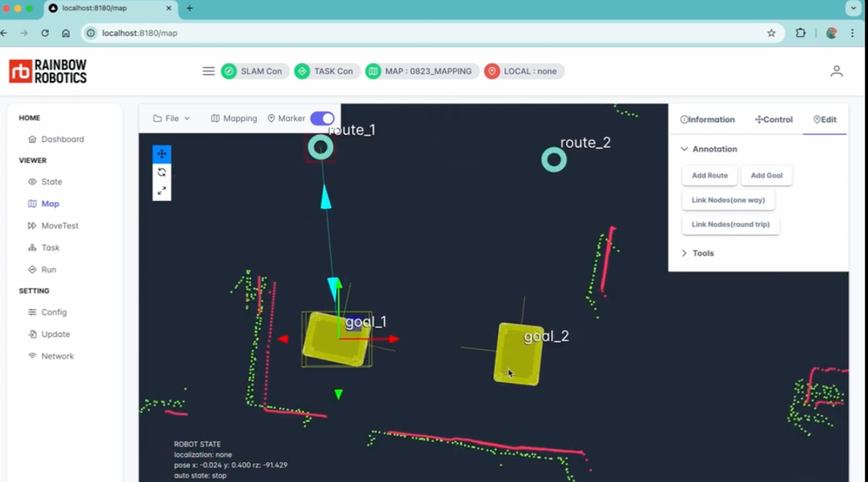Click Link Nodes(round trip) button

[x=730, y=224]
